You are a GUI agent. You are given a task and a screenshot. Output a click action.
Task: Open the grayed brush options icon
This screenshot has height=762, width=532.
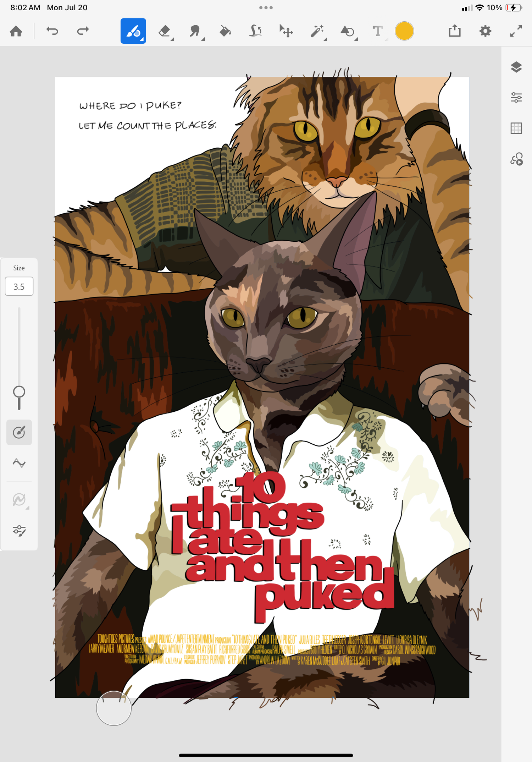tap(19, 500)
